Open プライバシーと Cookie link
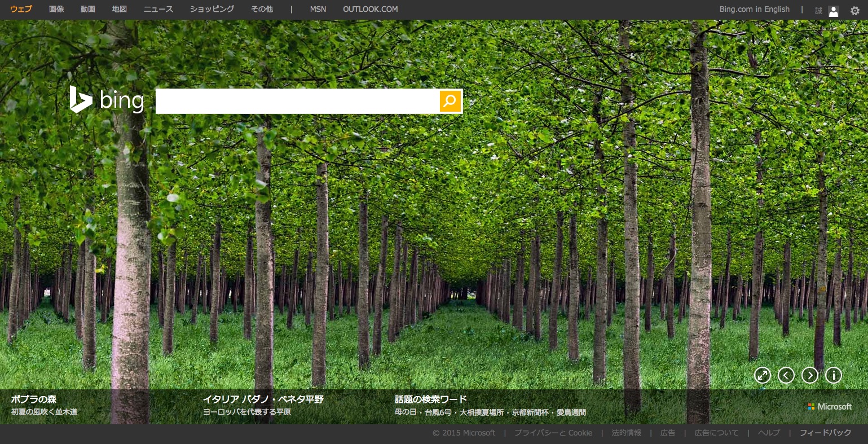This screenshot has height=444, width=868. (x=553, y=433)
